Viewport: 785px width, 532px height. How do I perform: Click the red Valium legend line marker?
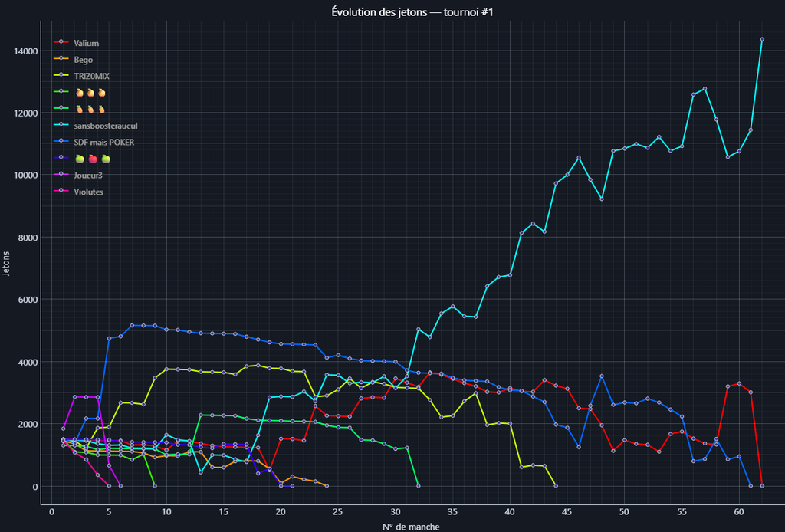coord(61,43)
